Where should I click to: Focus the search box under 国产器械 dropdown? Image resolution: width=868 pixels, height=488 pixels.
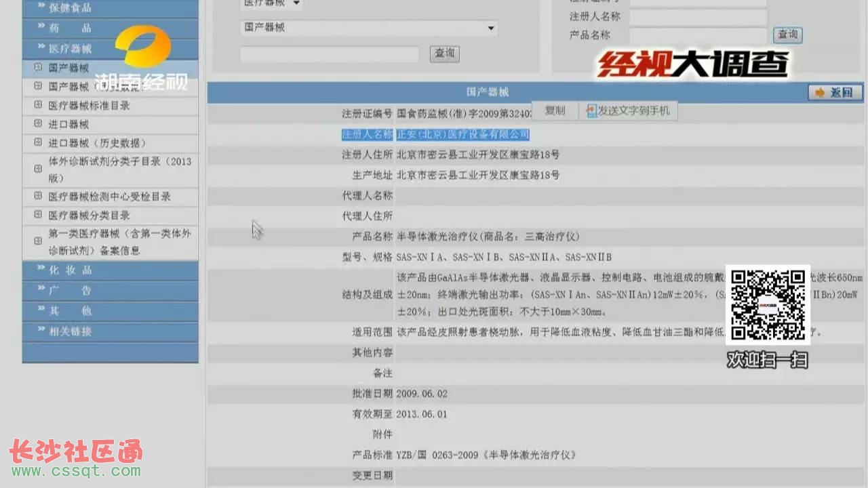pyautogui.click(x=329, y=54)
